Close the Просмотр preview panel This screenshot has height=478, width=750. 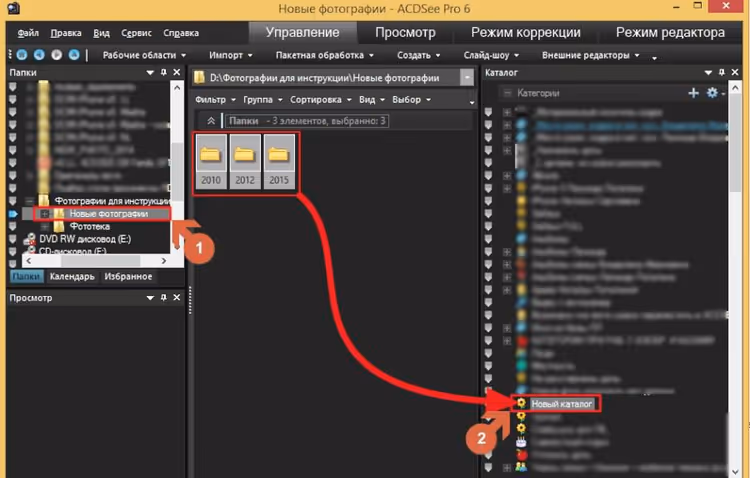pos(176,298)
